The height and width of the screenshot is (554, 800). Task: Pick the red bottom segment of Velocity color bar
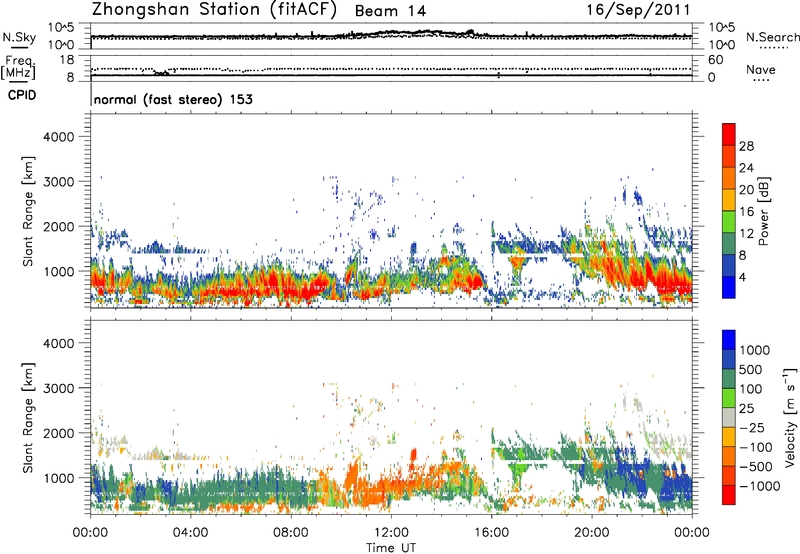tap(729, 495)
